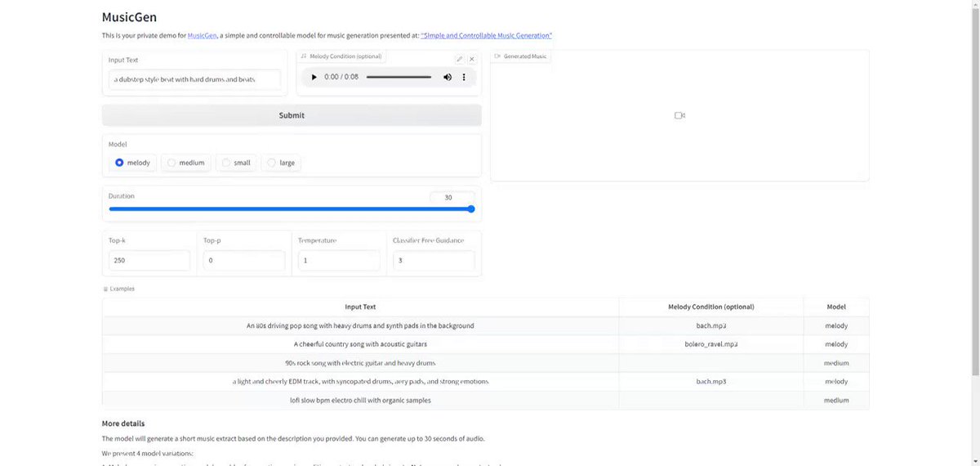Click the Input Text field
This screenshot has width=980, height=466.
[194, 79]
